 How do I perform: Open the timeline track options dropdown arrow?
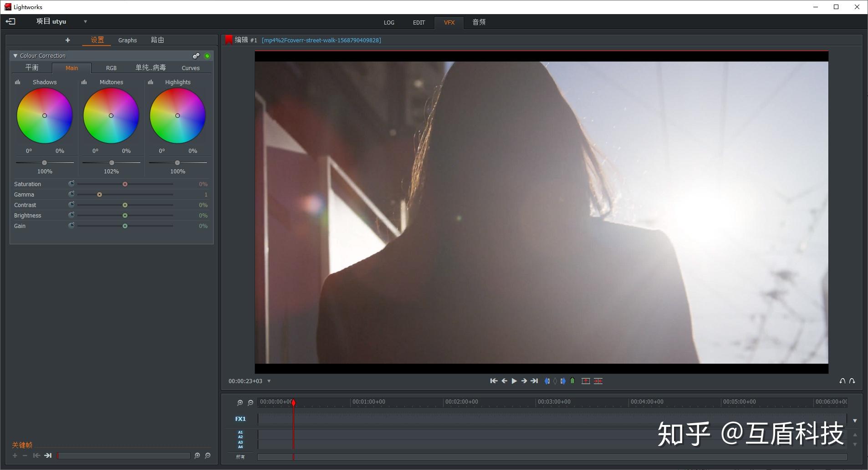coord(855,421)
